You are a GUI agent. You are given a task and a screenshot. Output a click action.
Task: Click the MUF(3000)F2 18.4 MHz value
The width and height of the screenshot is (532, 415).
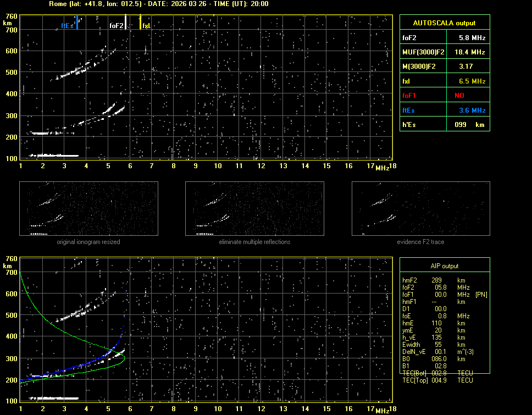(x=472, y=52)
